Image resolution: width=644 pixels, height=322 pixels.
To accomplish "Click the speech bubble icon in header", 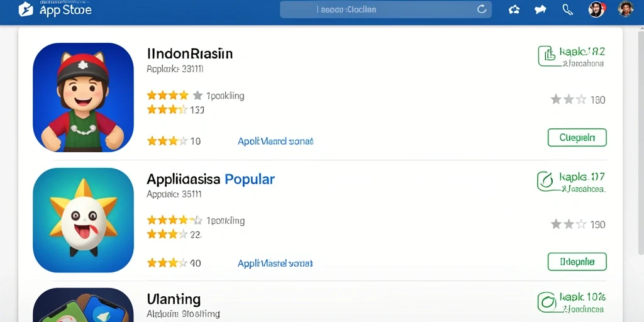I will 540,9.
